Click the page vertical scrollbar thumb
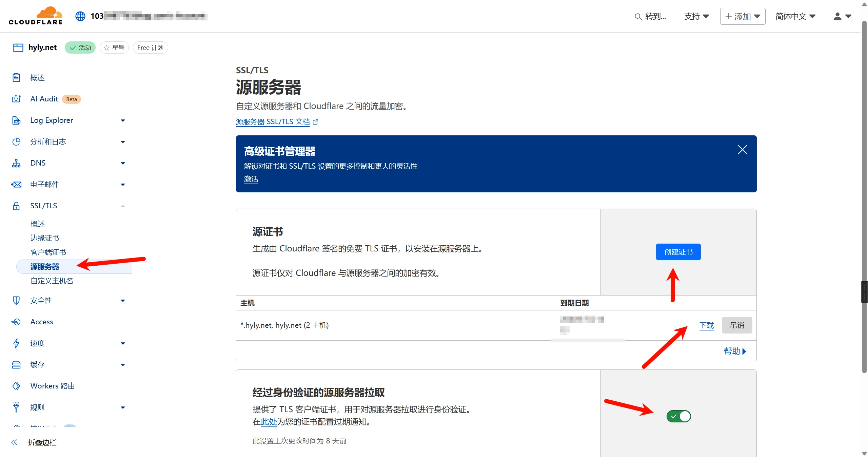The image size is (868, 457). pyautogui.click(x=864, y=197)
